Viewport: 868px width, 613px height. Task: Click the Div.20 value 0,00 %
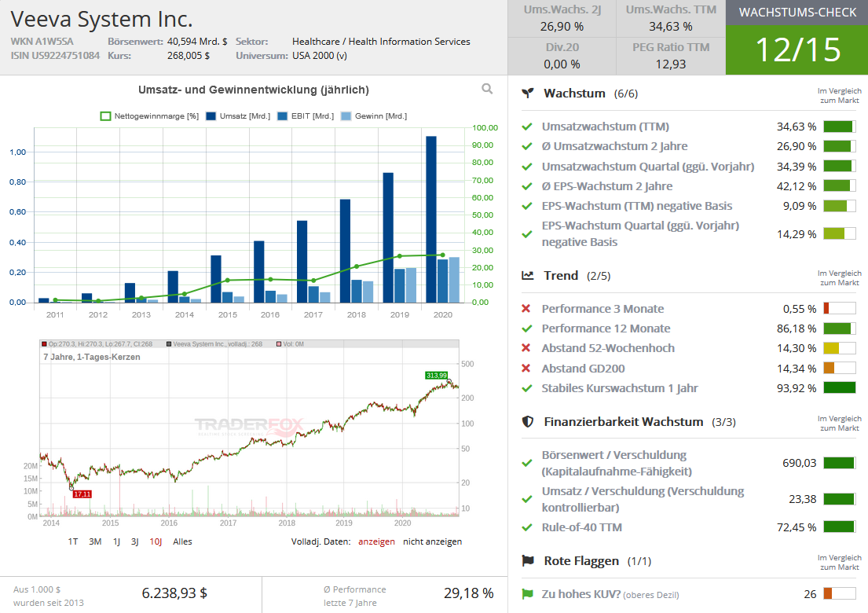[x=562, y=64]
